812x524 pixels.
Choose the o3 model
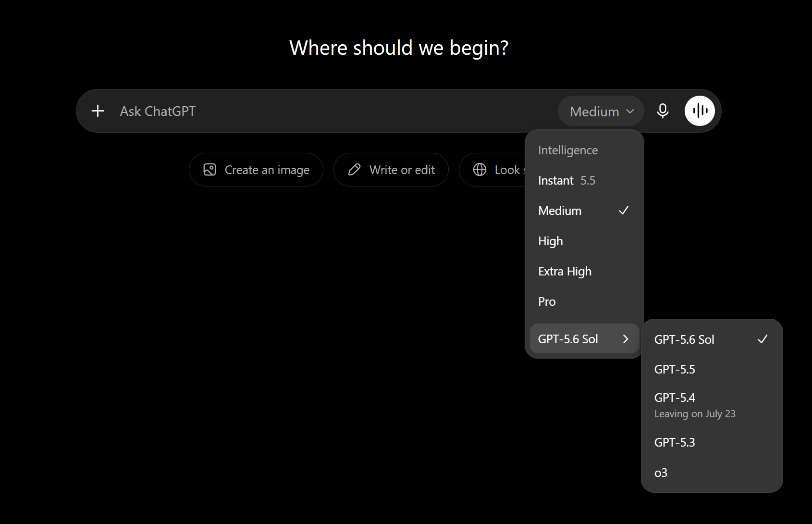point(712,473)
